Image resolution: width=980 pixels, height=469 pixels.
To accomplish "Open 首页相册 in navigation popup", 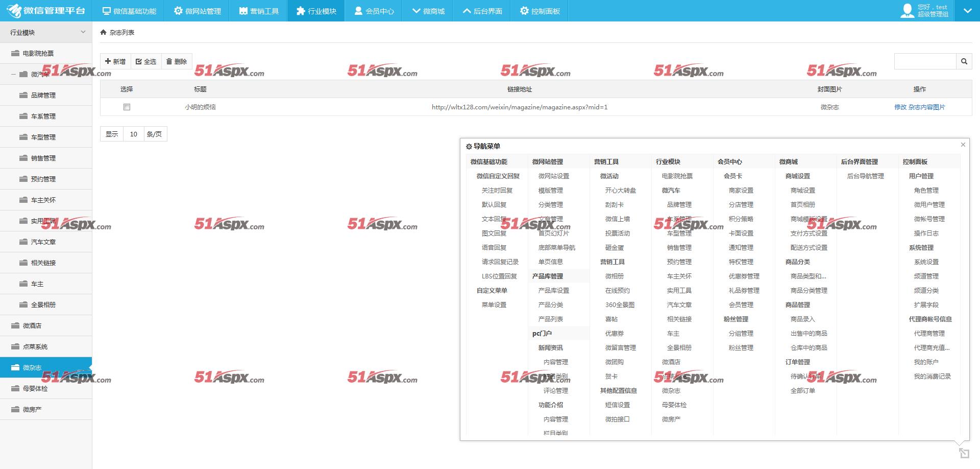I will point(803,204).
